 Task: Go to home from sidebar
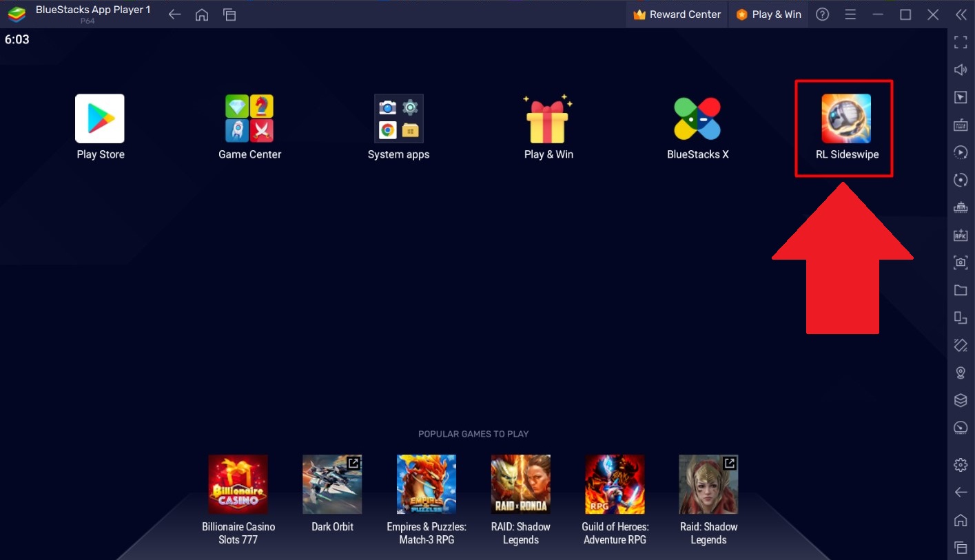click(961, 519)
